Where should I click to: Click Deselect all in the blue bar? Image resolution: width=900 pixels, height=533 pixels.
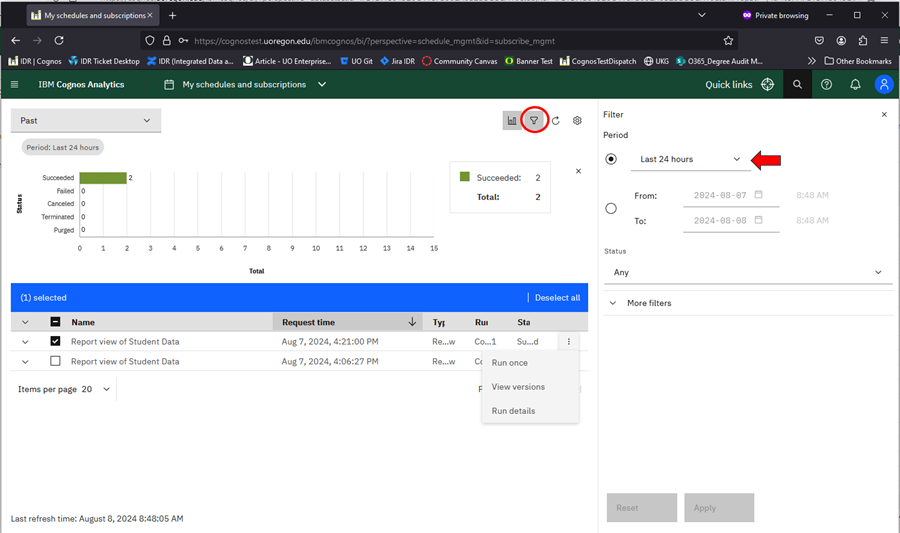pyautogui.click(x=557, y=298)
